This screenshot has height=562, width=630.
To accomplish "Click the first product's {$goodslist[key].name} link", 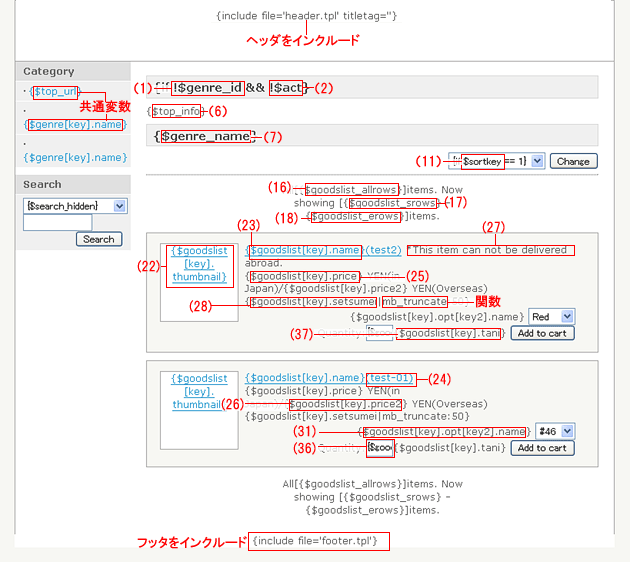I will tap(305, 250).
